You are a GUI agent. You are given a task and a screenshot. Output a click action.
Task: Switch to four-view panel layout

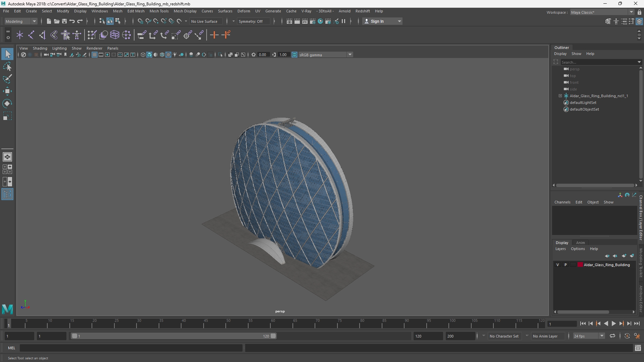(7, 169)
